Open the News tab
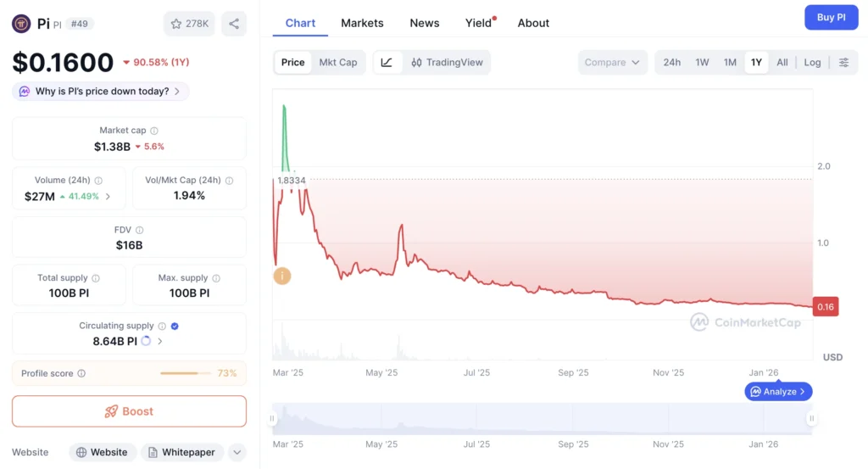 [424, 23]
